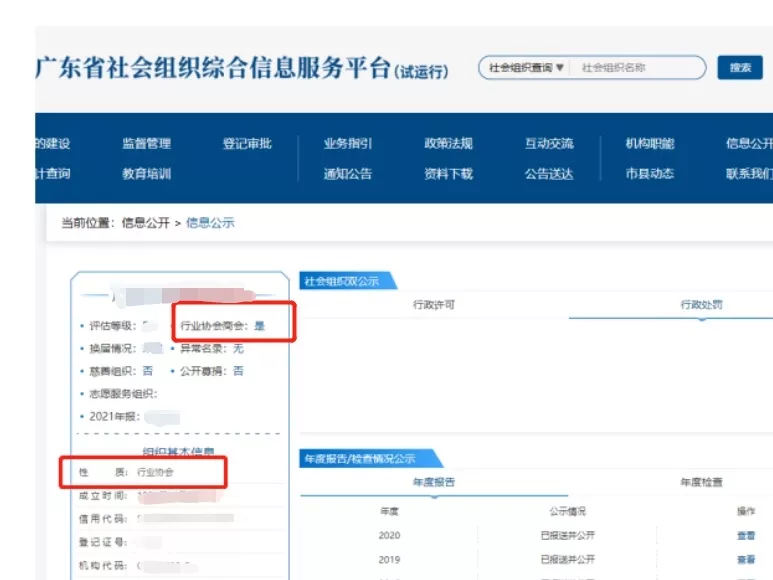Open 通知公告 navigation link
Screen dimensions: 773x580
(347, 174)
